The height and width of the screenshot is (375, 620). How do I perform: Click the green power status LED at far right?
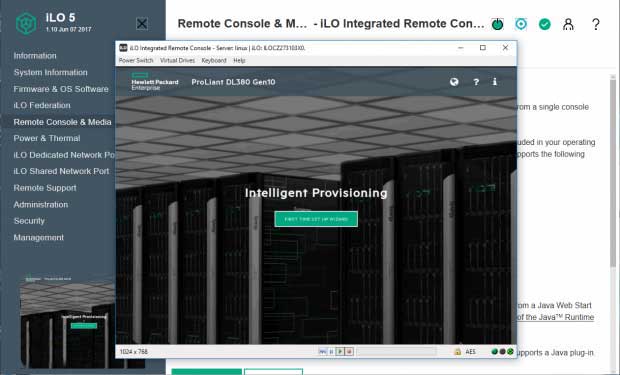pyautogui.click(x=510, y=351)
